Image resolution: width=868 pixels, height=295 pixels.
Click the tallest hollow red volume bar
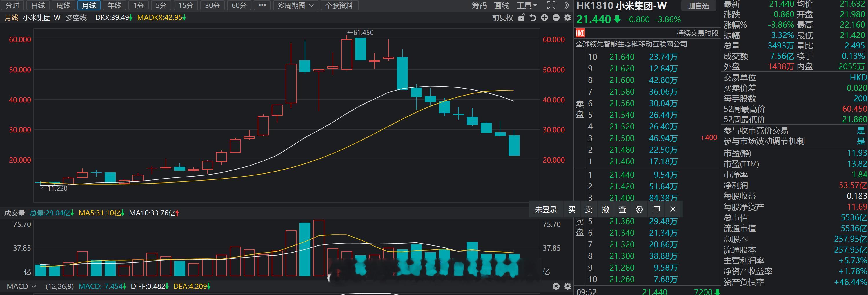click(319, 248)
